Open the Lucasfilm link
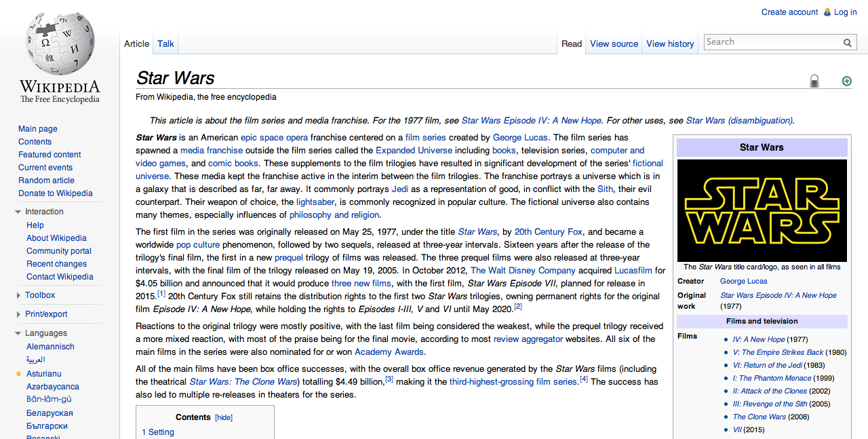This screenshot has height=439, width=868. [634, 271]
